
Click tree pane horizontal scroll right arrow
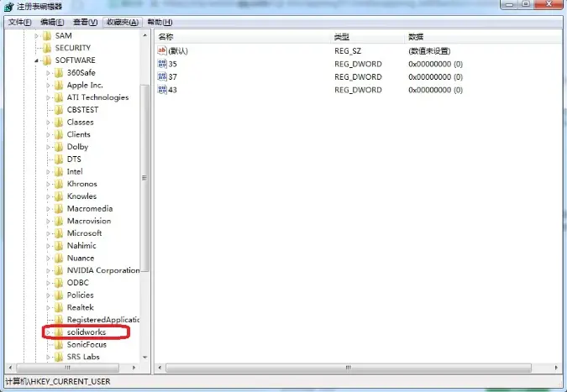(x=134, y=368)
